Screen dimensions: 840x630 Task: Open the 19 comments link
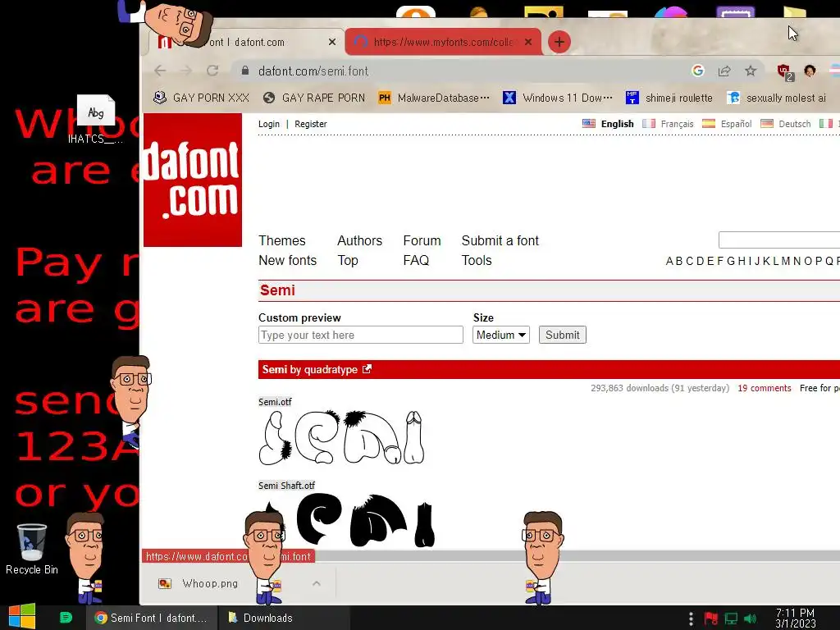pyautogui.click(x=764, y=388)
